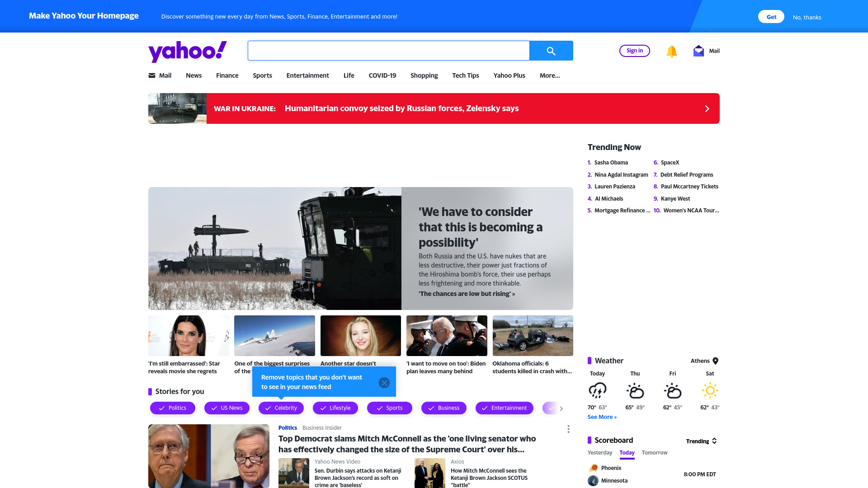This screenshot has width=868, height=488.
Task: Open trending topic SpaceX
Action: (x=670, y=163)
